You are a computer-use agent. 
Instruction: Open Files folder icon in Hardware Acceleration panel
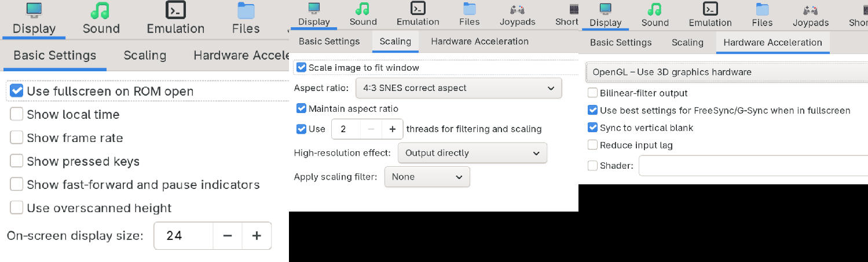762,9
